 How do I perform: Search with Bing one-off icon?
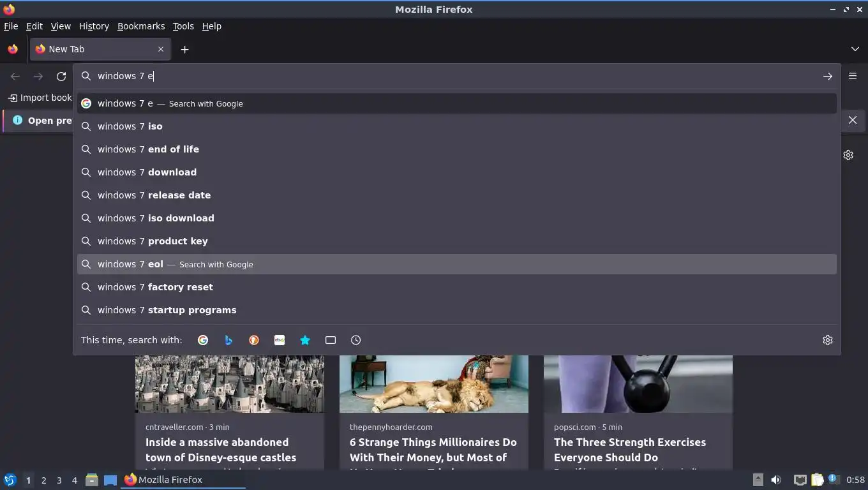tap(228, 340)
